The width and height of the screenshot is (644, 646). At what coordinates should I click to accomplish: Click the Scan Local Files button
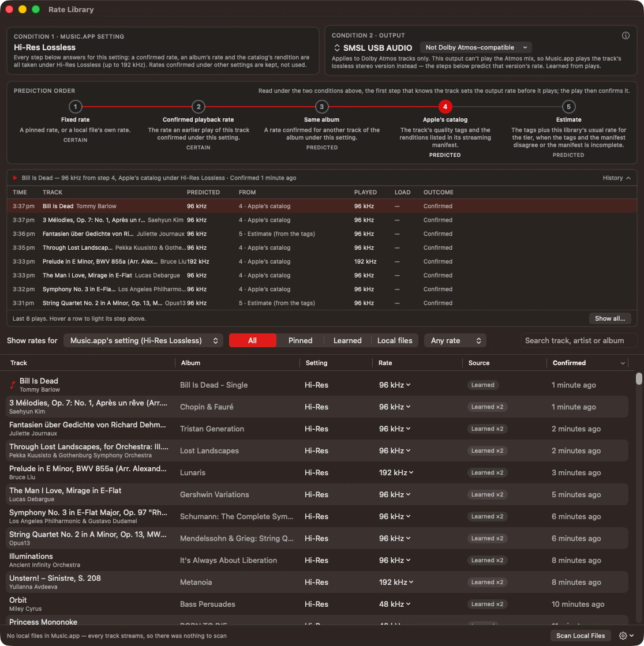click(x=581, y=636)
